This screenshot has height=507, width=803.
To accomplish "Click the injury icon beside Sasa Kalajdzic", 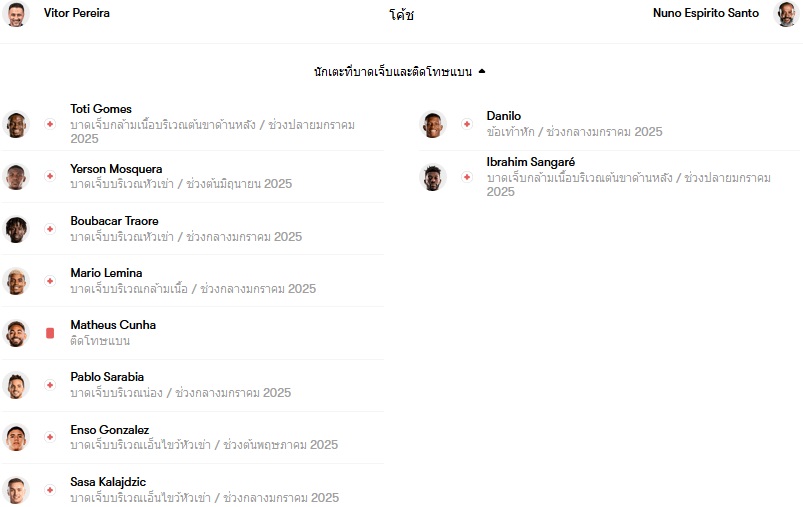I will pyautogui.click(x=50, y=490).
